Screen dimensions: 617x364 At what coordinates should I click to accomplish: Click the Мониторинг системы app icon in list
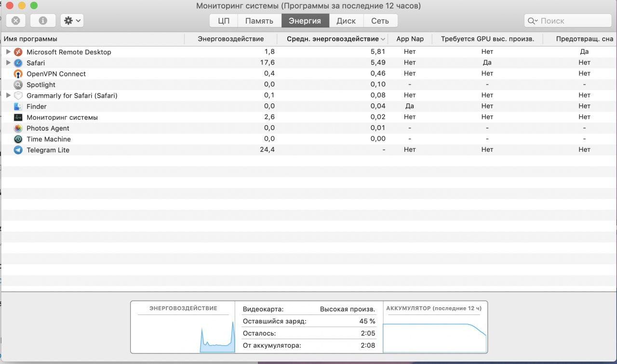point(18,117)
